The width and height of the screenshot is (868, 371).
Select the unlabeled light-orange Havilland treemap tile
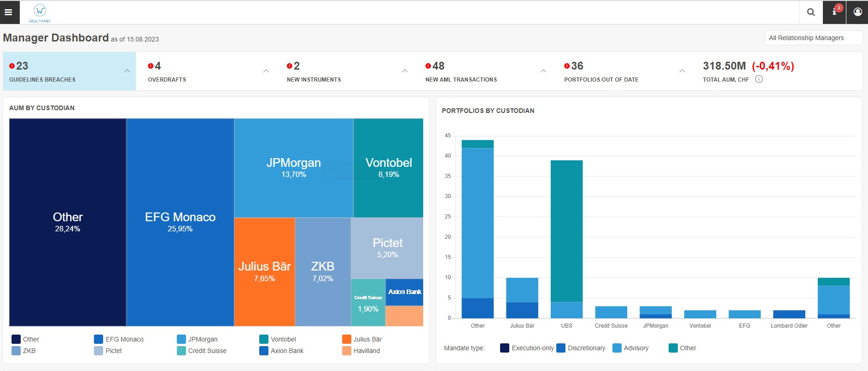pyautogui.click(x=404, y=316)
